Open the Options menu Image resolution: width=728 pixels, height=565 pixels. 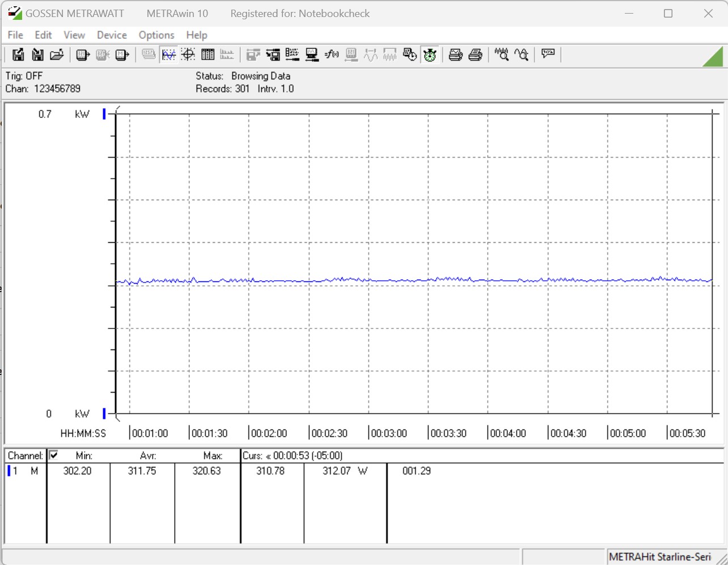tap(156, 35)
